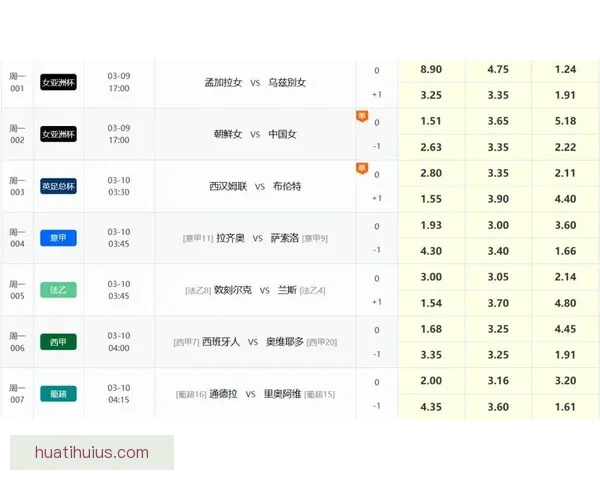Select the 1.66 handicap odds
The width and height of the screenshot is (600, 480).
pyautogui.click(x=566, y=251)
